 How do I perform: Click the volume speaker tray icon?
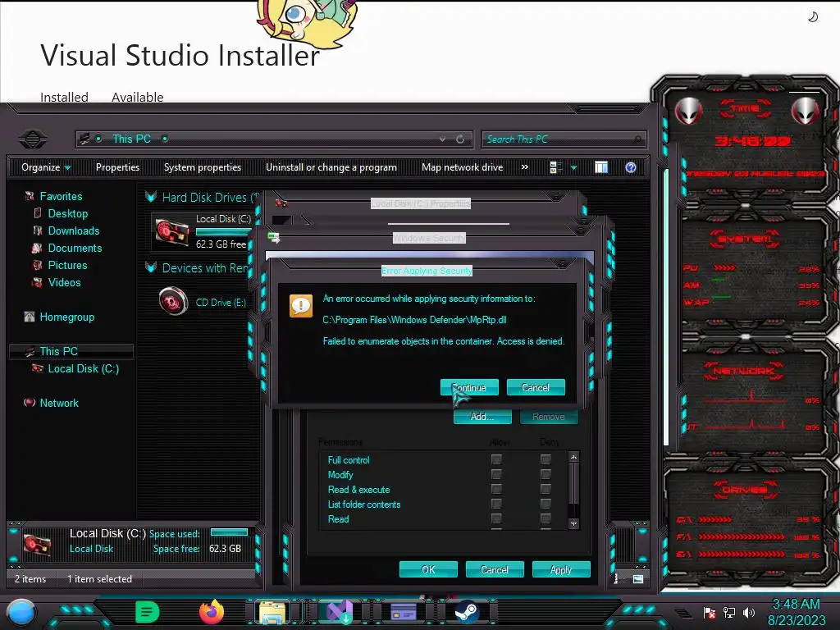click(749, 612)
